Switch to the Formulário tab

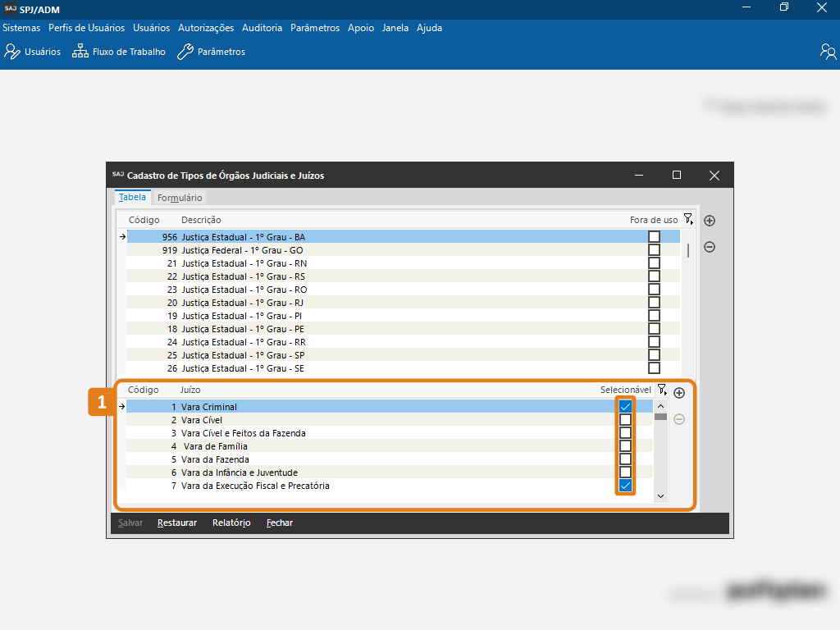click(x=180, y=198)
